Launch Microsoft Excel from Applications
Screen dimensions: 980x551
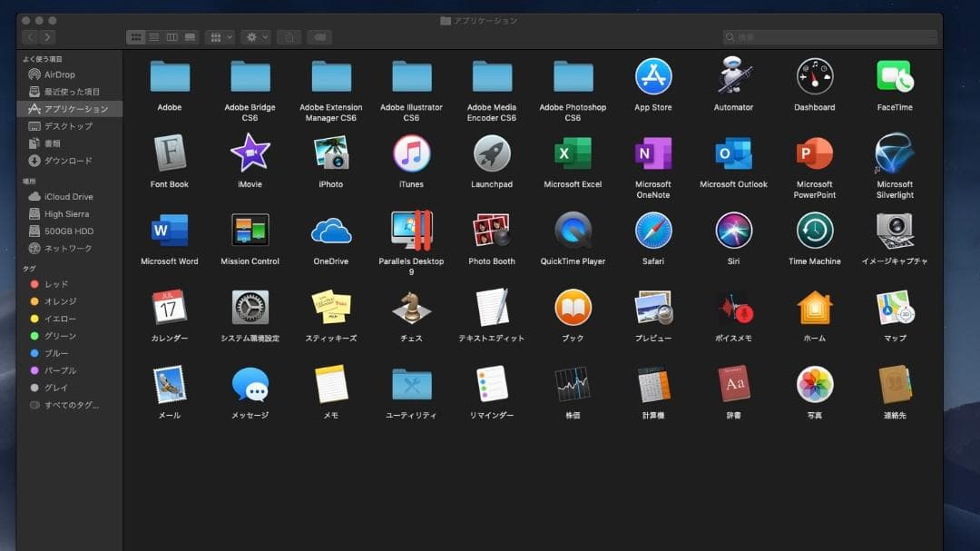click(573, 153)
